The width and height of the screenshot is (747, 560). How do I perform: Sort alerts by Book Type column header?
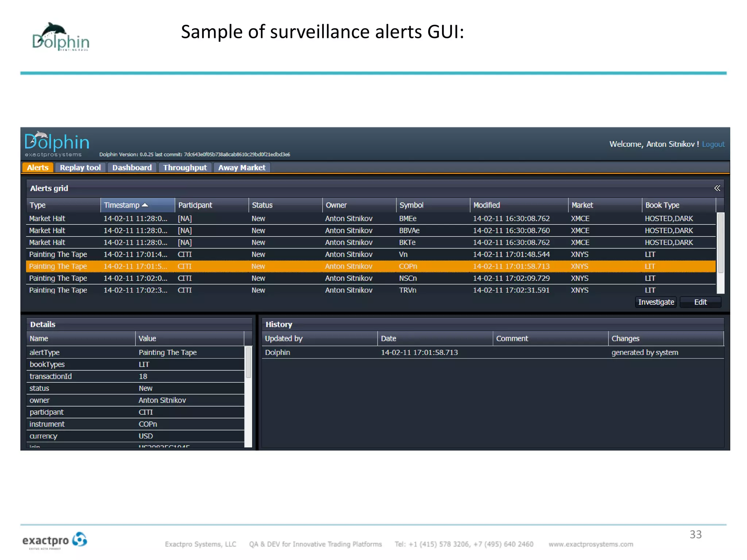pos(679,205)
